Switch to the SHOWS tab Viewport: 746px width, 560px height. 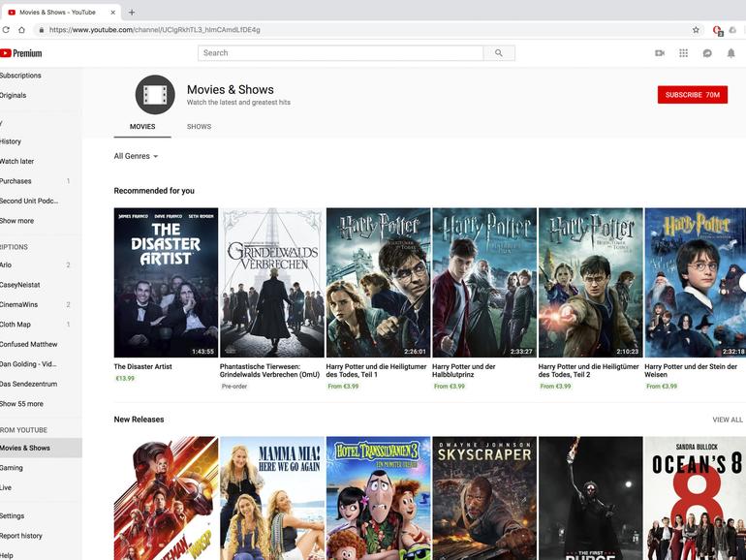tap(199, 127)
